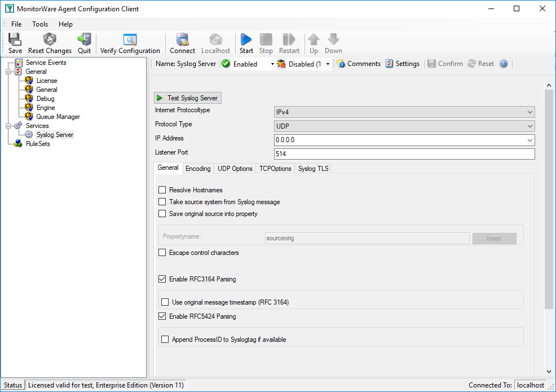Expand the Internet Protocoltype IPv4 dropdown
The width and height of the screenshot is (556, 392).
coord(404,112)
